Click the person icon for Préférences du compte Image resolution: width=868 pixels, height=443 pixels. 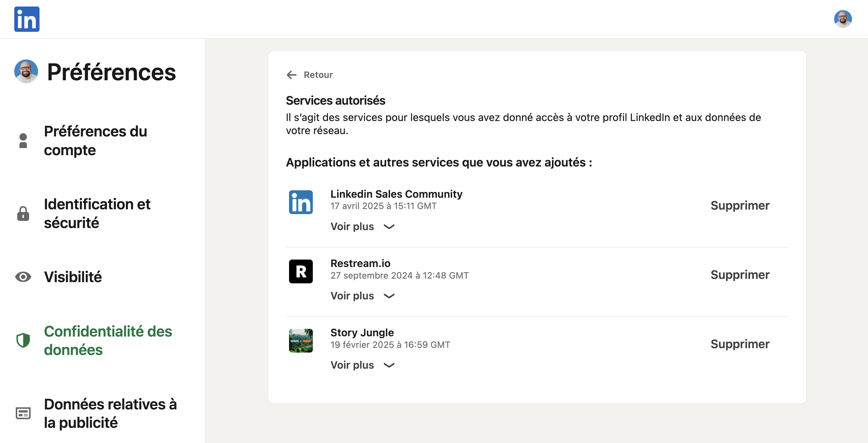[23, 141]
